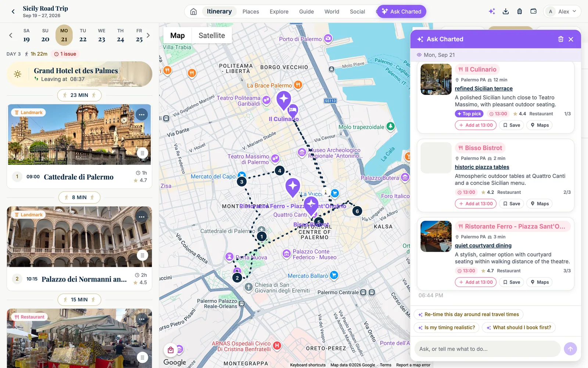Expand the 23 MIN walking segment
Screen dimensions: 588x368
tap(79, 95)
